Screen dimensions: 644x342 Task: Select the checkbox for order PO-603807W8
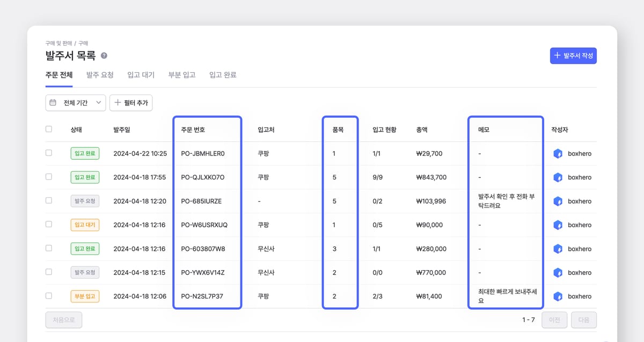tap(49, 248)
